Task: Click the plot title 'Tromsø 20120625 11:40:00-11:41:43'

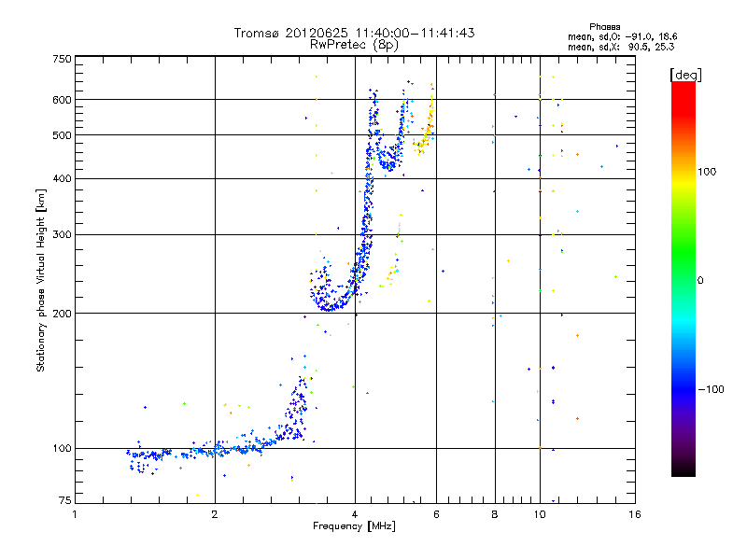Action: [354, 33]
